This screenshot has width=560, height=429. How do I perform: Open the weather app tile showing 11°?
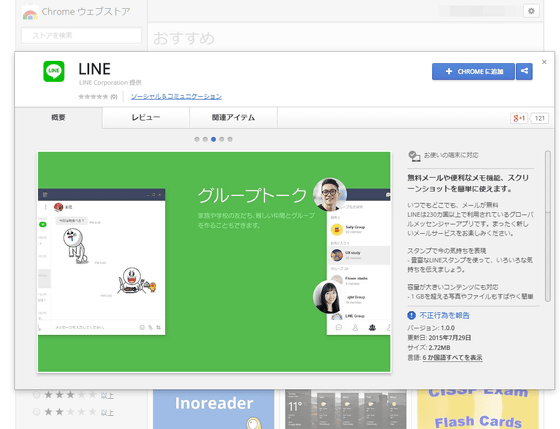346,409
